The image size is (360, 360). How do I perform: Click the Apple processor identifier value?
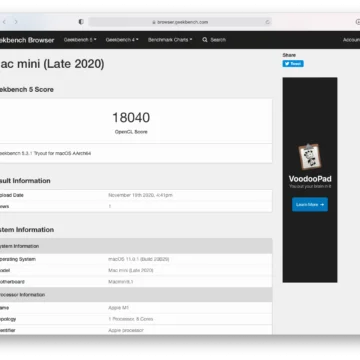(126, 330)
